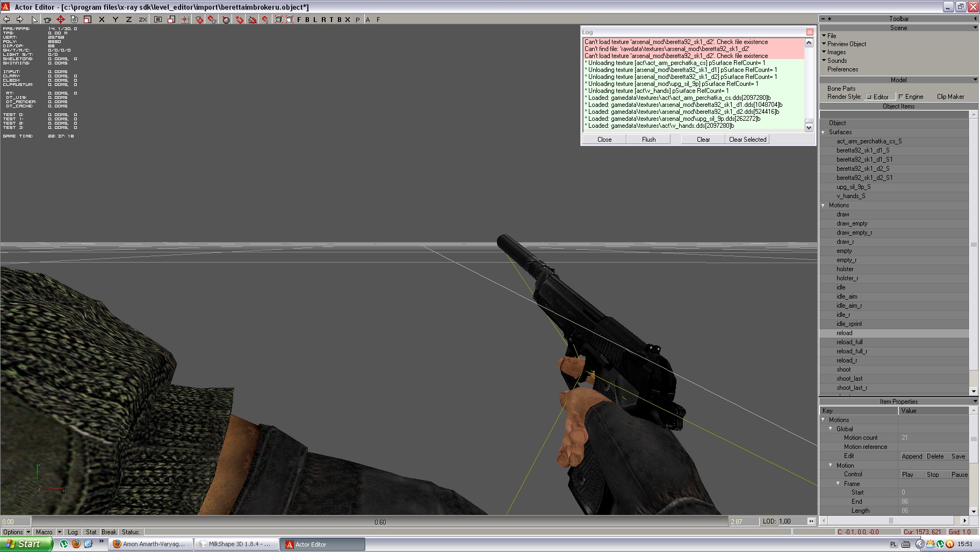Viewport: 980px width, 552px height.
Task: Select the idle_aim motion
Action: pyautogui.click(x=847, y=296)
